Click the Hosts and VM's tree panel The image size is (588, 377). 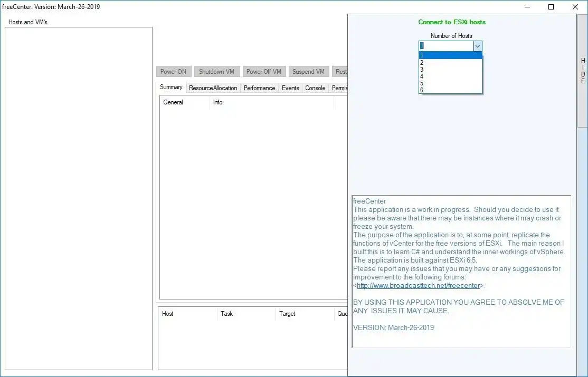79,198
